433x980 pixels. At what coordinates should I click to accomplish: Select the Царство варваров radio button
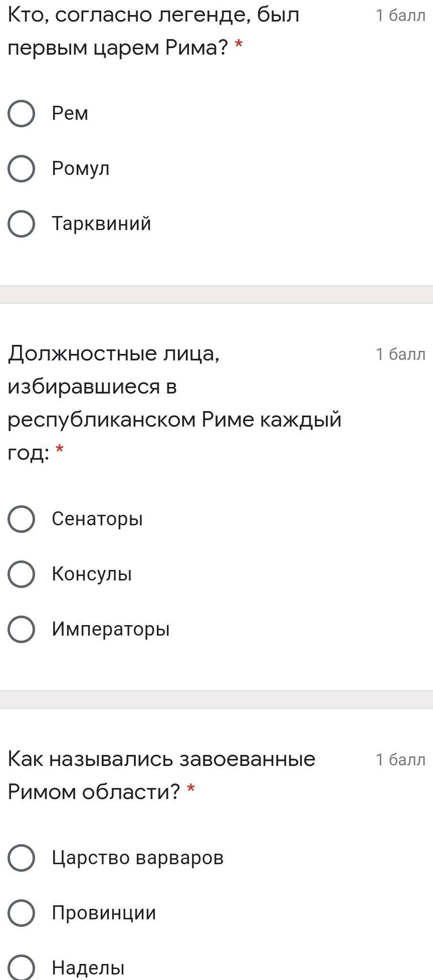pos(21,858)
